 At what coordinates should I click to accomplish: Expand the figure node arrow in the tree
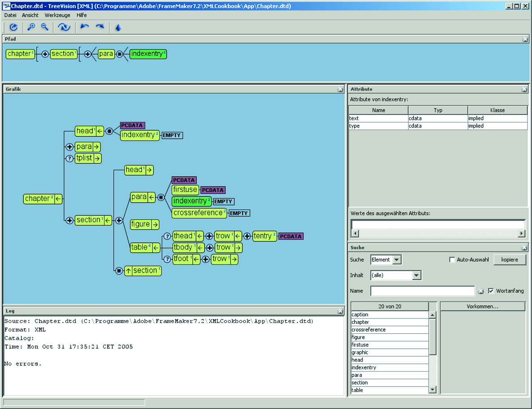pyautogui.click(x=155, y=224)
